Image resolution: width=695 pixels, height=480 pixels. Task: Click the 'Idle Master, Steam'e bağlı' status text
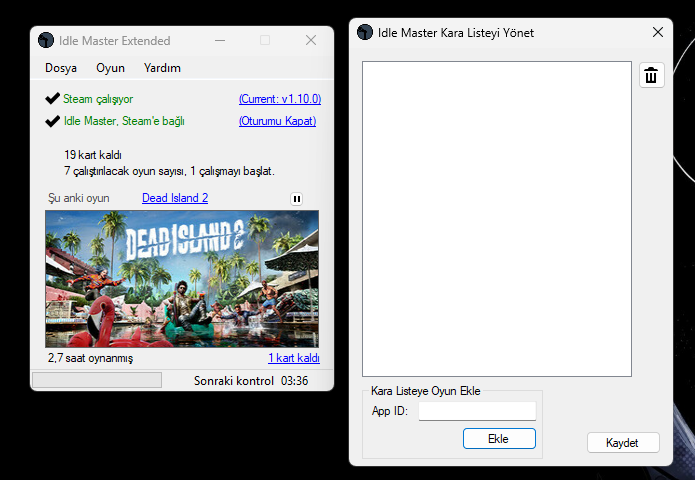coord(124,121)
